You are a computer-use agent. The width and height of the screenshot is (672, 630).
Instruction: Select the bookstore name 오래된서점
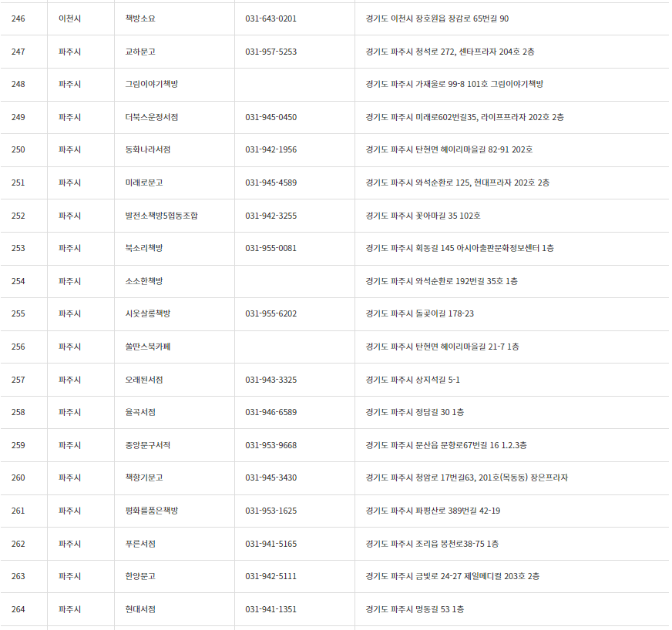click(x=144, y=380)
